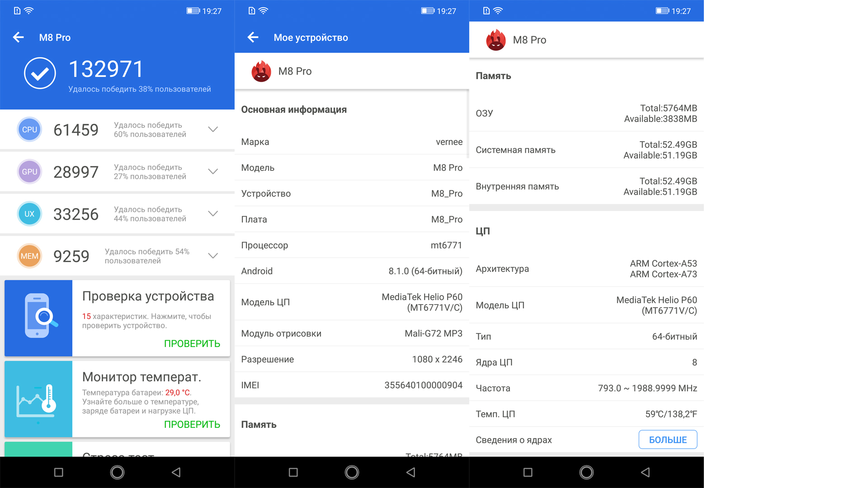Screen dimensions: 868x488
Task: Tap AnTuTu logo in middle screen
Action: click(261, 71)
